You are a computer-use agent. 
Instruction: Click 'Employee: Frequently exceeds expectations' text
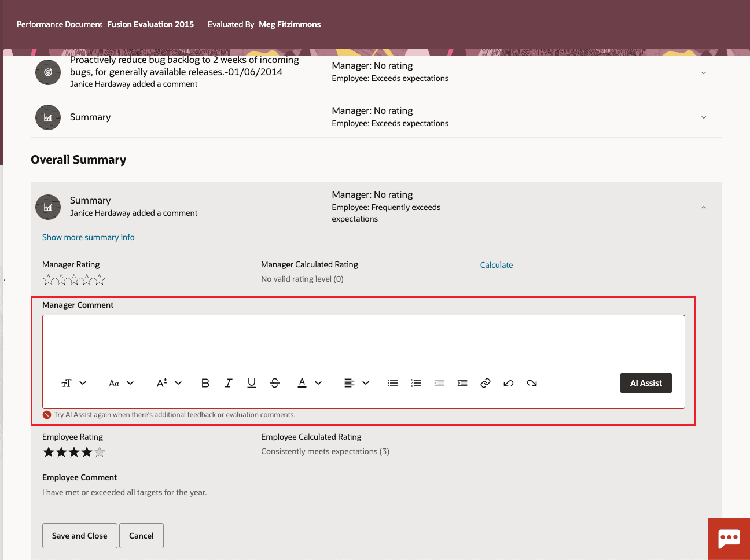[386, 213]
